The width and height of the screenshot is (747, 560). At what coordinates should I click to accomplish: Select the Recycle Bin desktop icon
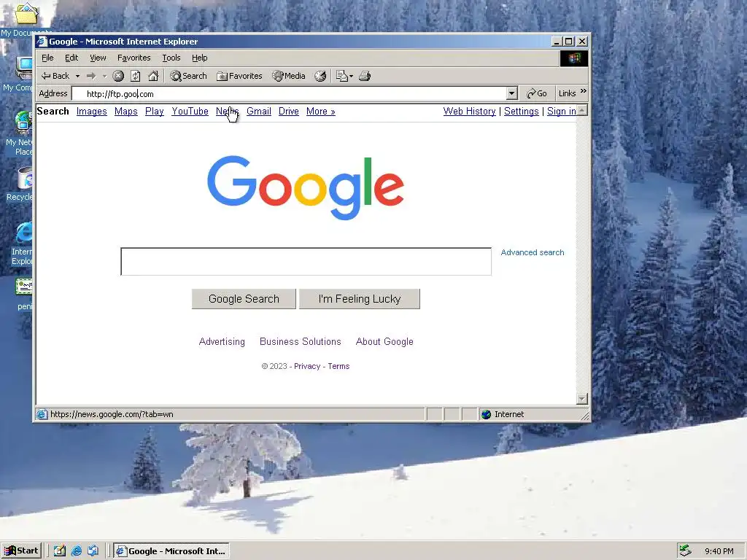20,184
